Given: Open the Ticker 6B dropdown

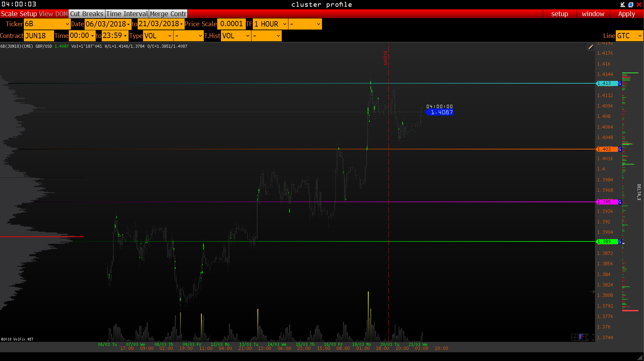Looking at the screenshot, I should point(47,24).
